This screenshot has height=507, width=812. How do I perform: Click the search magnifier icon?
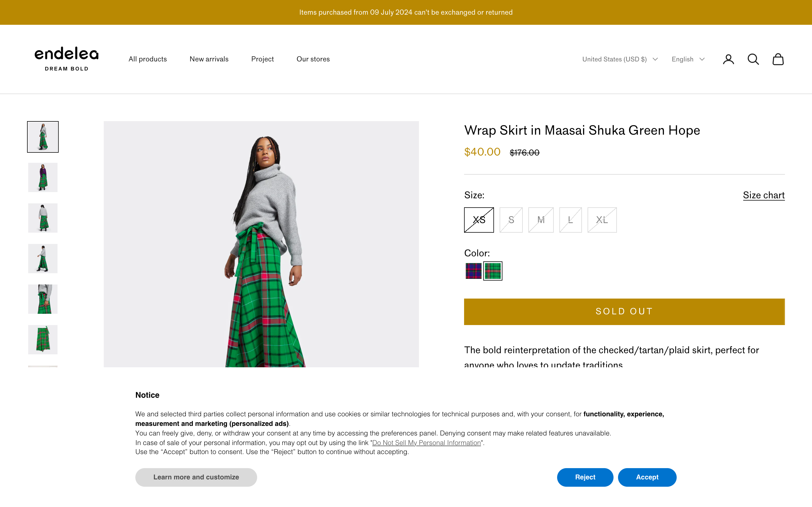click(753, 59)
